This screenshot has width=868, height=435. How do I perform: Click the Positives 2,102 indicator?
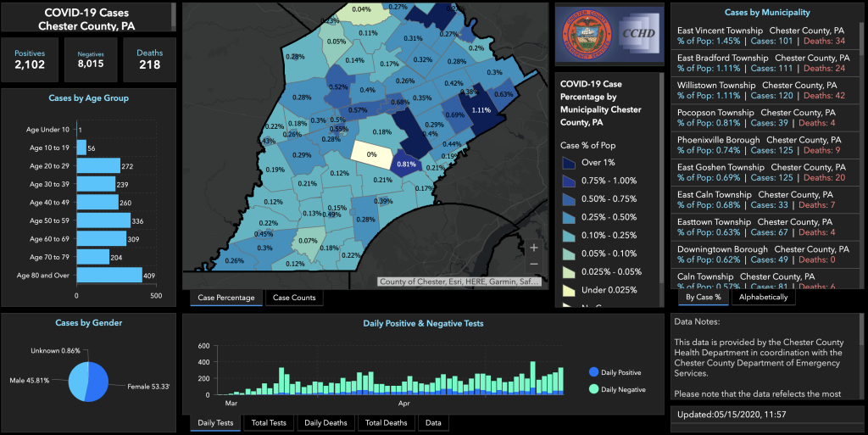[30, 59]
